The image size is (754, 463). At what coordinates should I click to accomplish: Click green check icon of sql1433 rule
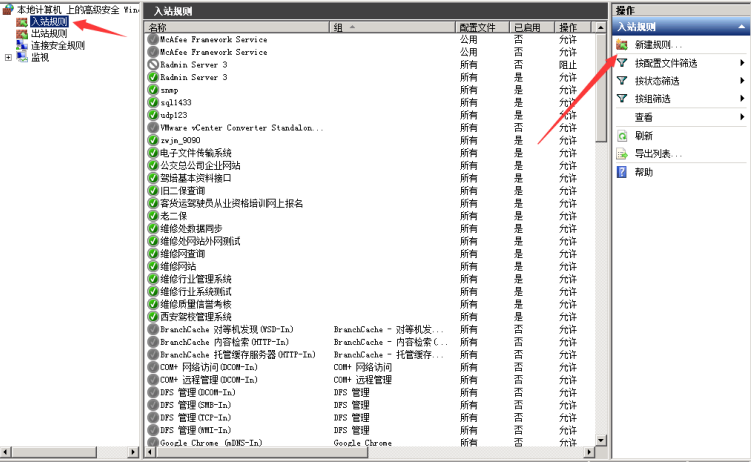click(153, 102)
